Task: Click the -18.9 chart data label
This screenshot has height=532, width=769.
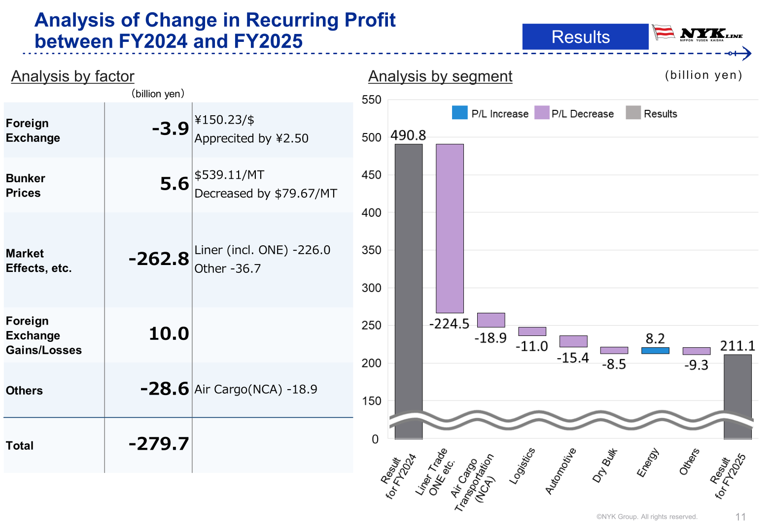Action: point(490,338)
